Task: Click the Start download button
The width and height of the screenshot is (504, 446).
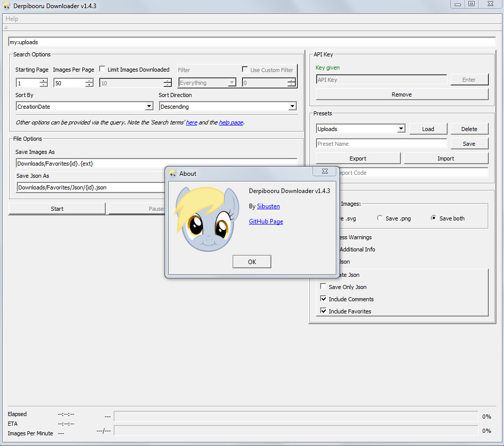Action: pos(57,209)
